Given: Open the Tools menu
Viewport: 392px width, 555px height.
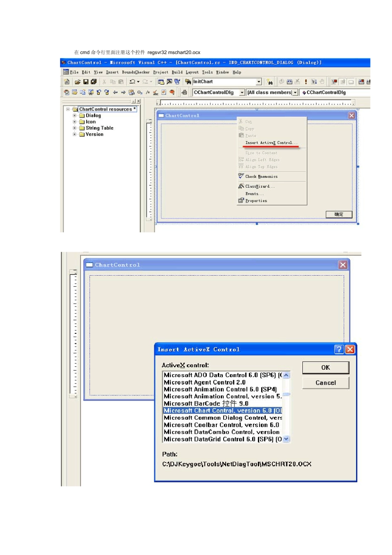Looking at the screenshot, I should [207, 72].
